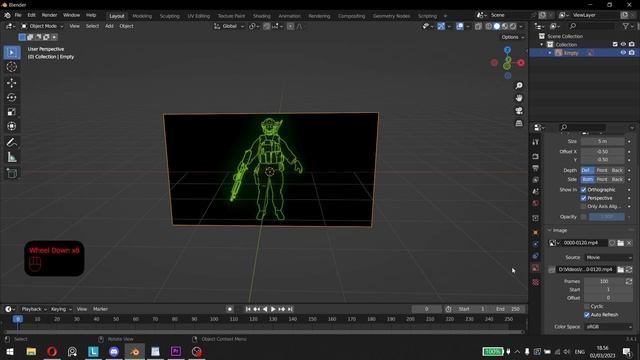Open the Source Movie dropdown

[609, 258]
